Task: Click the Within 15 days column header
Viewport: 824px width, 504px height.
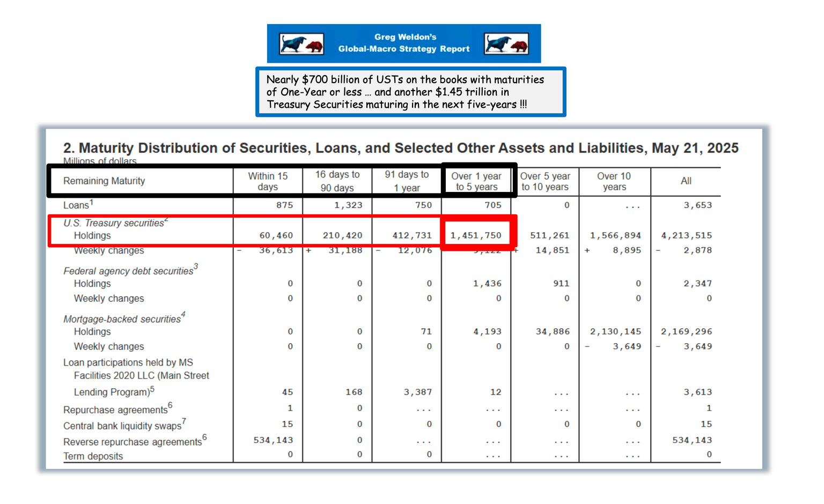Action: (268, 181)
